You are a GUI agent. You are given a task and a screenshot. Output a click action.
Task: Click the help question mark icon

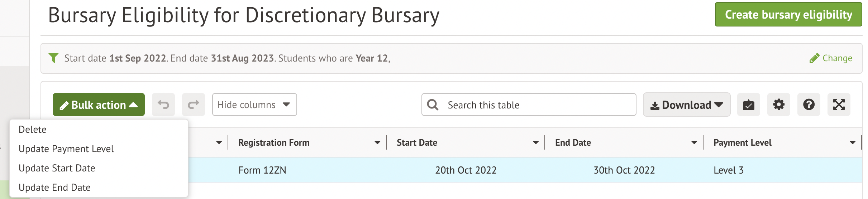(809, 105)
